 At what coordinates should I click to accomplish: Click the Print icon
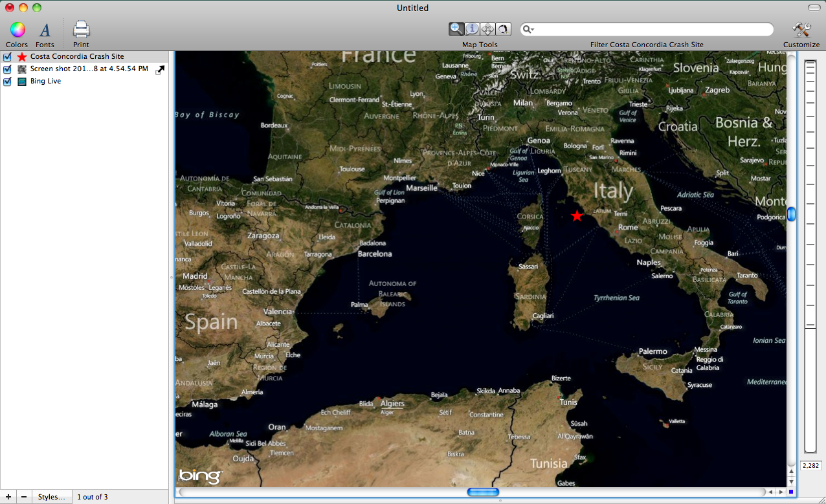coord(81,30)
